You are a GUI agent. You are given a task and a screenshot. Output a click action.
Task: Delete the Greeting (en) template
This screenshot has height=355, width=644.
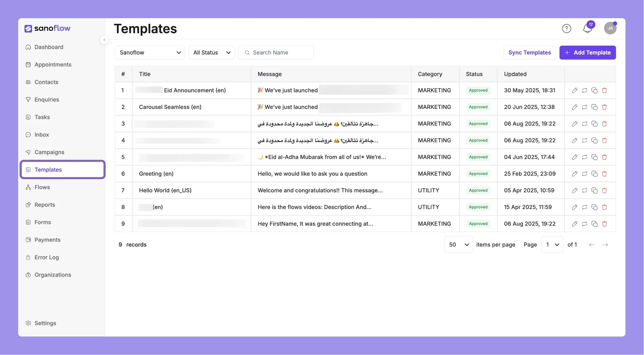pos(604,174)
